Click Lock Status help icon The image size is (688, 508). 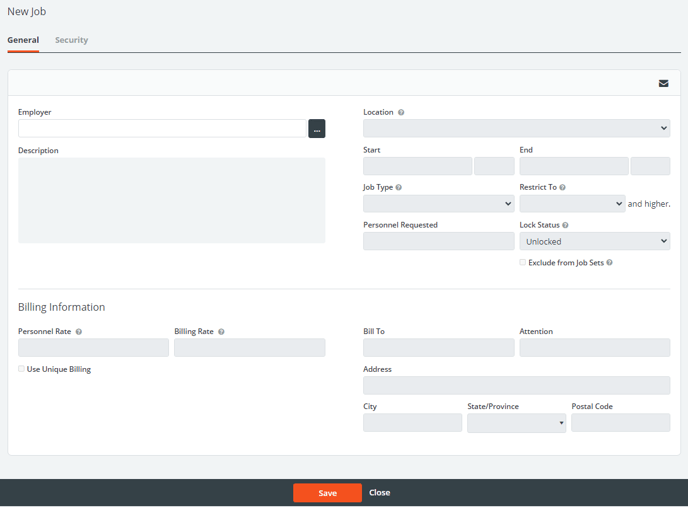(x=565, y=226)
